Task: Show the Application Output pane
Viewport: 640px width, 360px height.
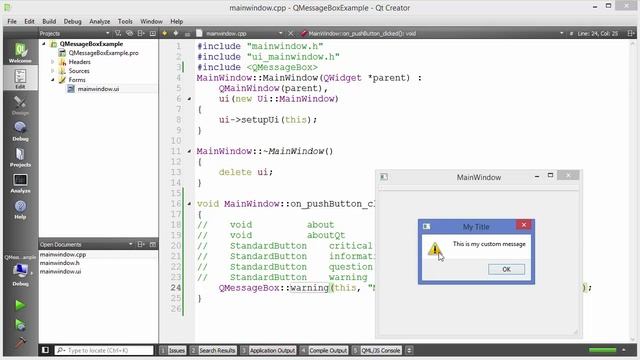Action: (268, 350)
